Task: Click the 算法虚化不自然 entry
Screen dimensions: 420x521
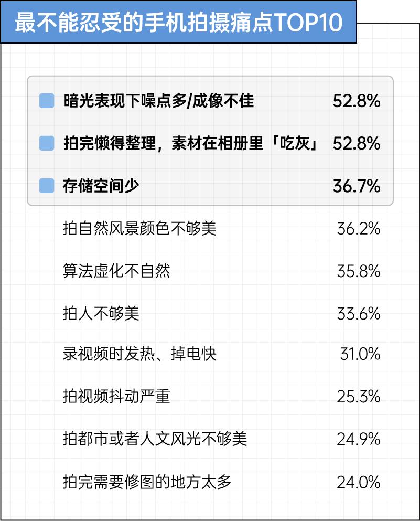Action: coord(116,271)
